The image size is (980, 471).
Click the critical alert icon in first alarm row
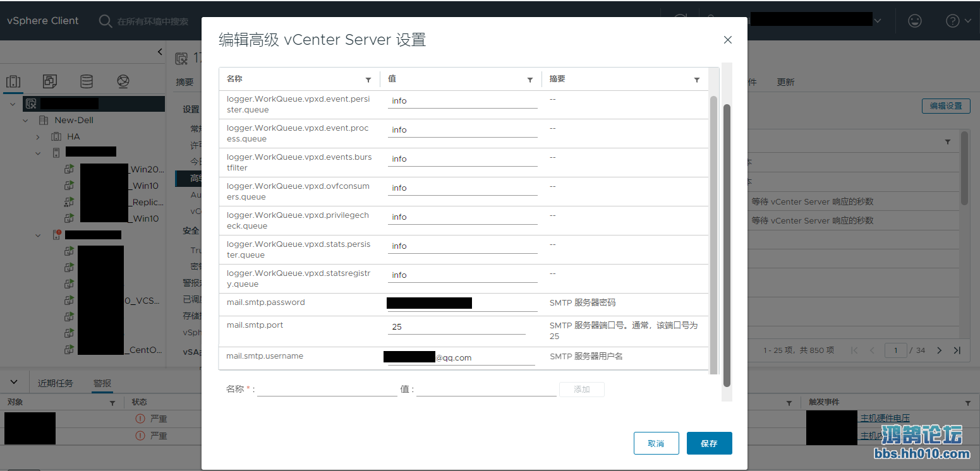tap(140, 419)
